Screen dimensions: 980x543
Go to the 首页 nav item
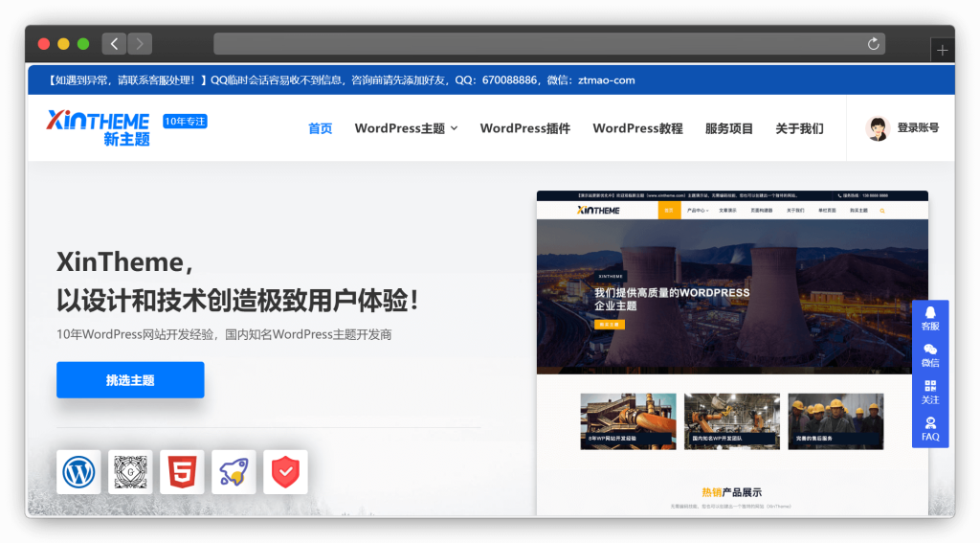tap(320, 128)
